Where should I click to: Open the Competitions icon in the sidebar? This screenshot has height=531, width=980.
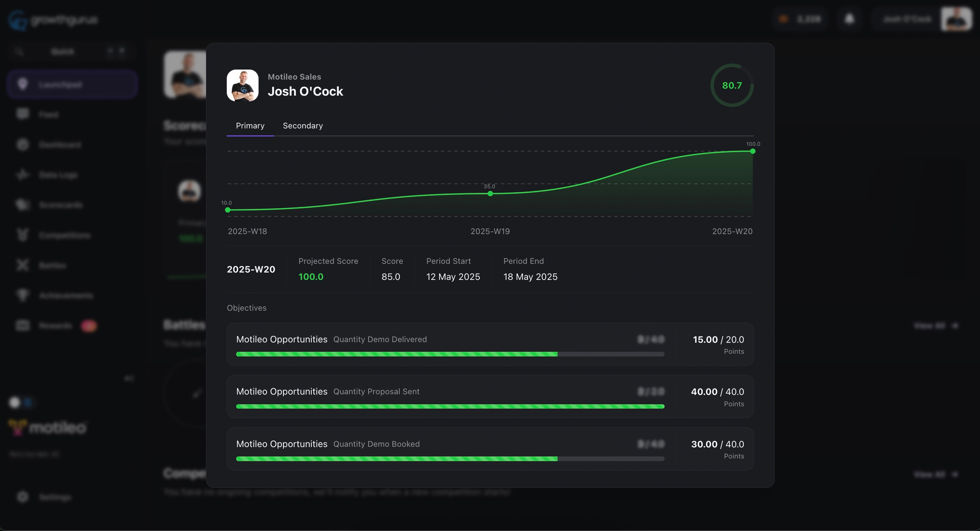pos(23,235)
